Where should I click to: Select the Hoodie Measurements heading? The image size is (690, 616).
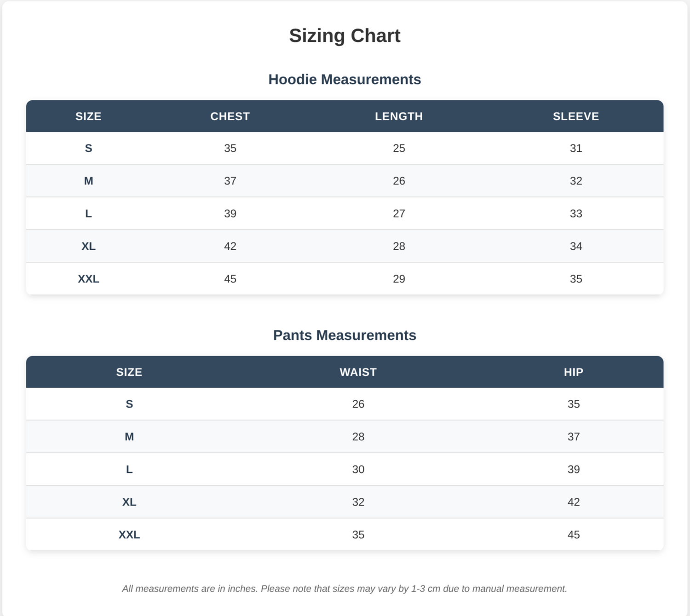[x=345, y=79]
